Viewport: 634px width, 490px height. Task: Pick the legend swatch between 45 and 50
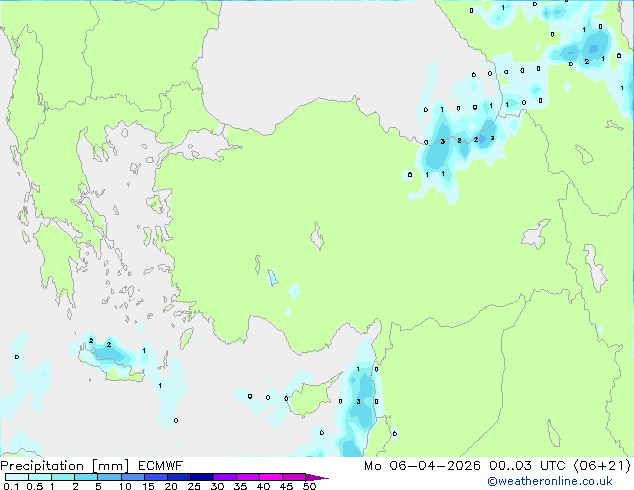[x=294, y=477]
